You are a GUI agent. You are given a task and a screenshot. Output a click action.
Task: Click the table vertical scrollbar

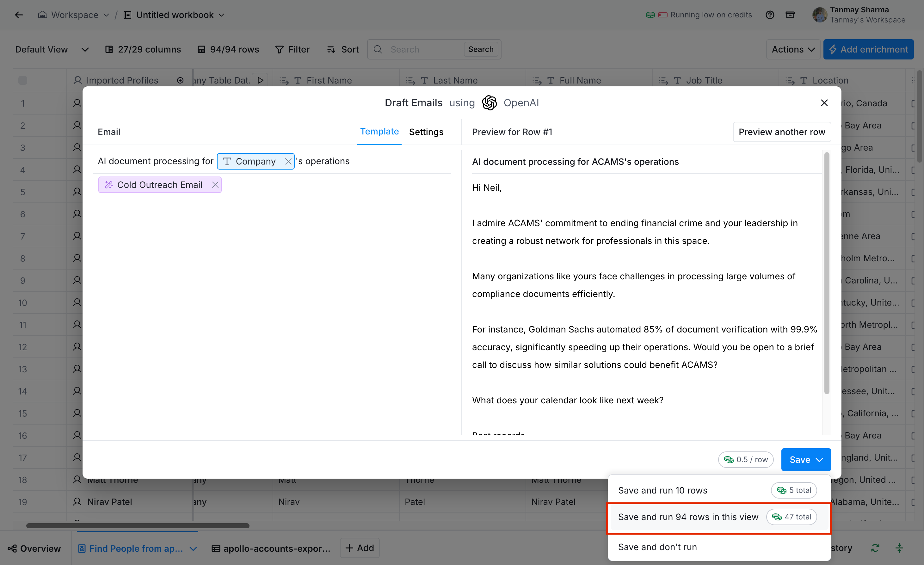pyautogui.click(x=919, y=116)
